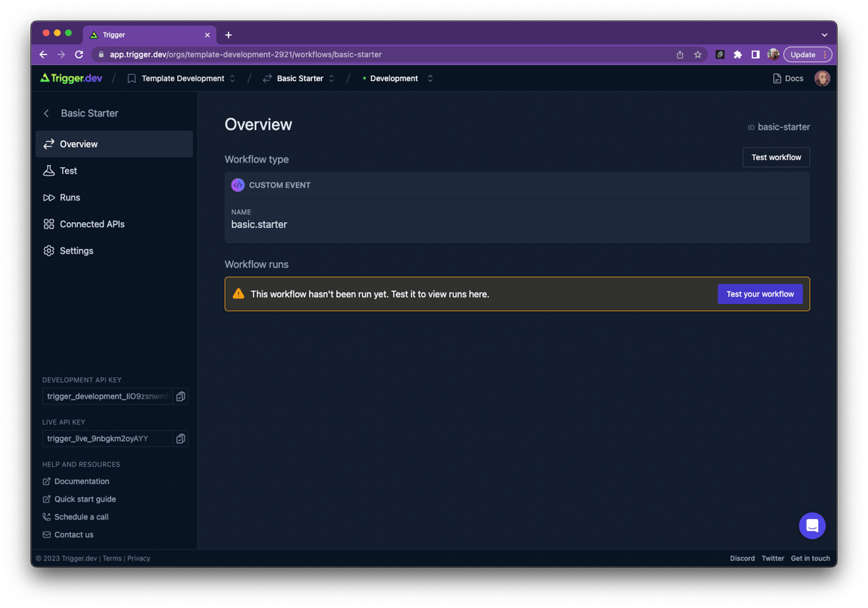Open the Runs sidebar item
Image resolution: width=868 pixels, height=608 pixels.
click(x=114, y=198)
